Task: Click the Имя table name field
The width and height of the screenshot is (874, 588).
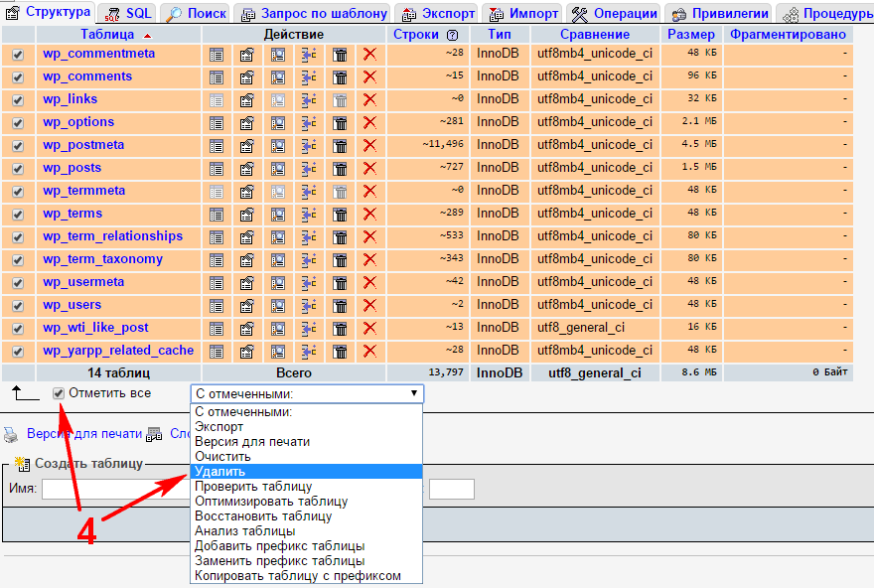Action: (116, 489)
